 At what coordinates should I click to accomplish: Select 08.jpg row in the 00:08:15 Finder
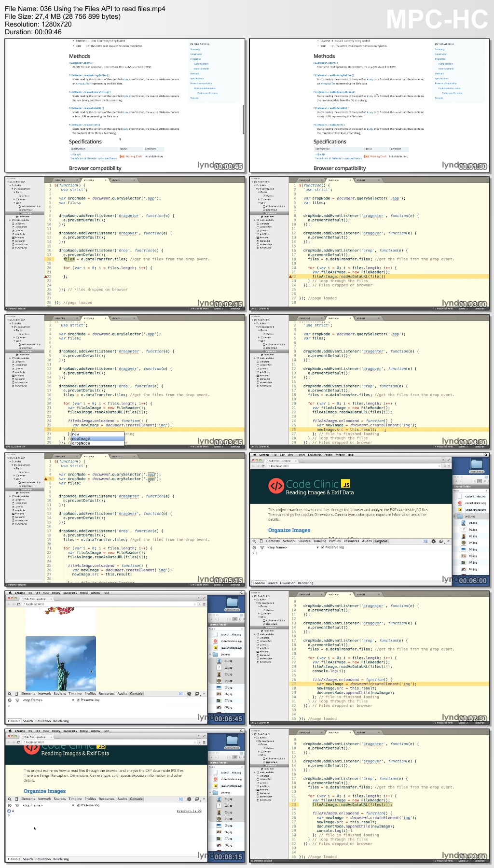227,845
